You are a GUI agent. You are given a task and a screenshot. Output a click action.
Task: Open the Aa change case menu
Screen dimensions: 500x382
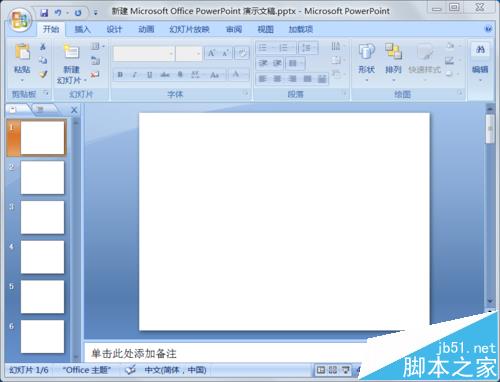(x=215, y=75)
